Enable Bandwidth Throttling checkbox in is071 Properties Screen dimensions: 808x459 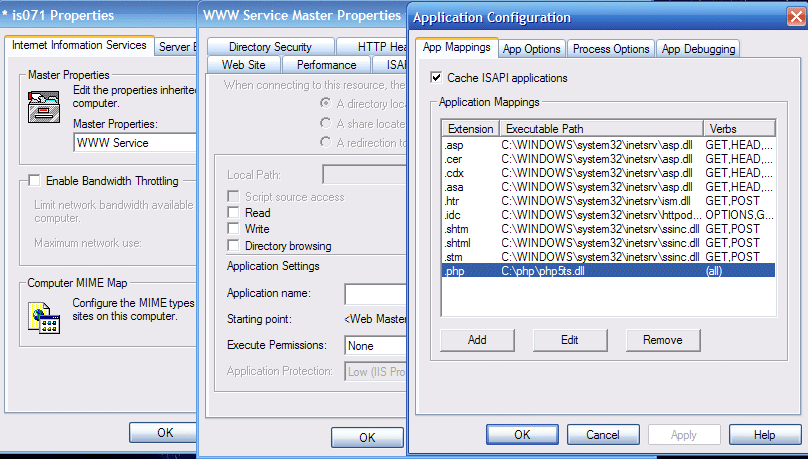(34, 181)
